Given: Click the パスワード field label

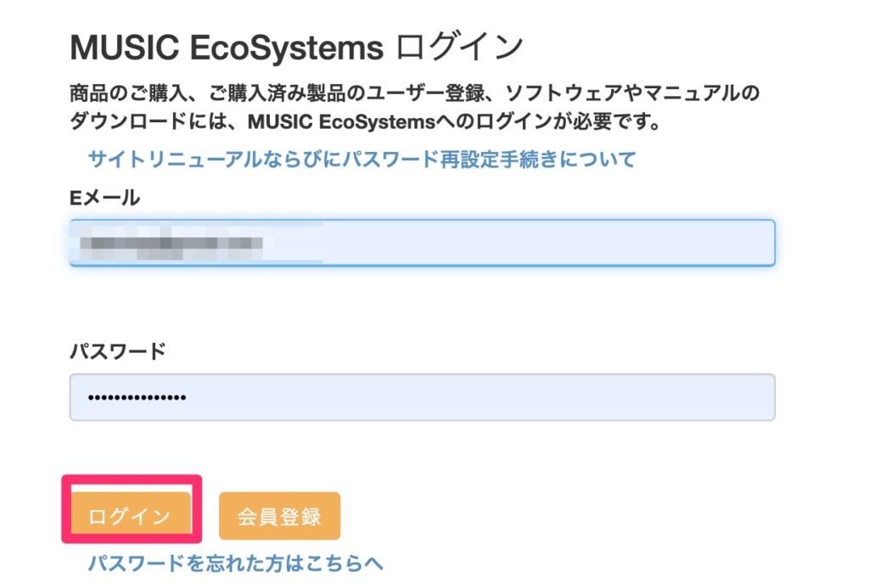Looking at the screenshot, I should (117, 350).
